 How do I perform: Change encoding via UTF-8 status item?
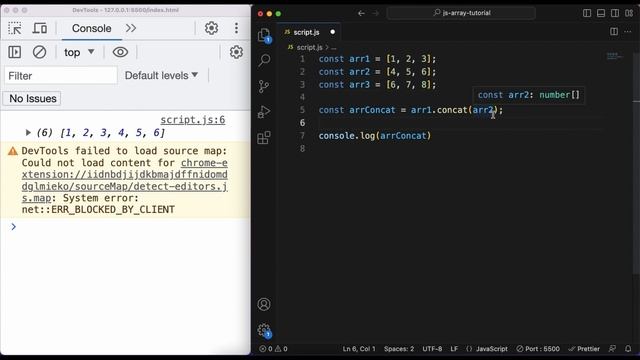pyautogui.click(x=432, y=349)
